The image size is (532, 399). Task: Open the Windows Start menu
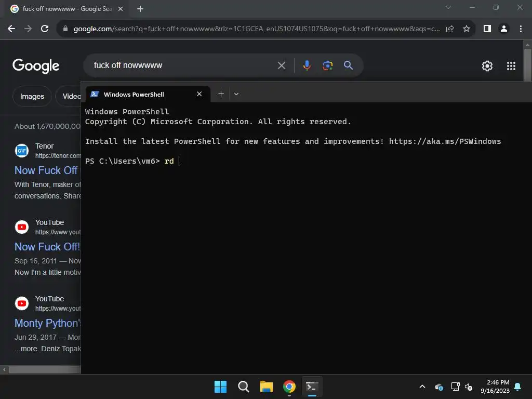[x=220, y=387]
